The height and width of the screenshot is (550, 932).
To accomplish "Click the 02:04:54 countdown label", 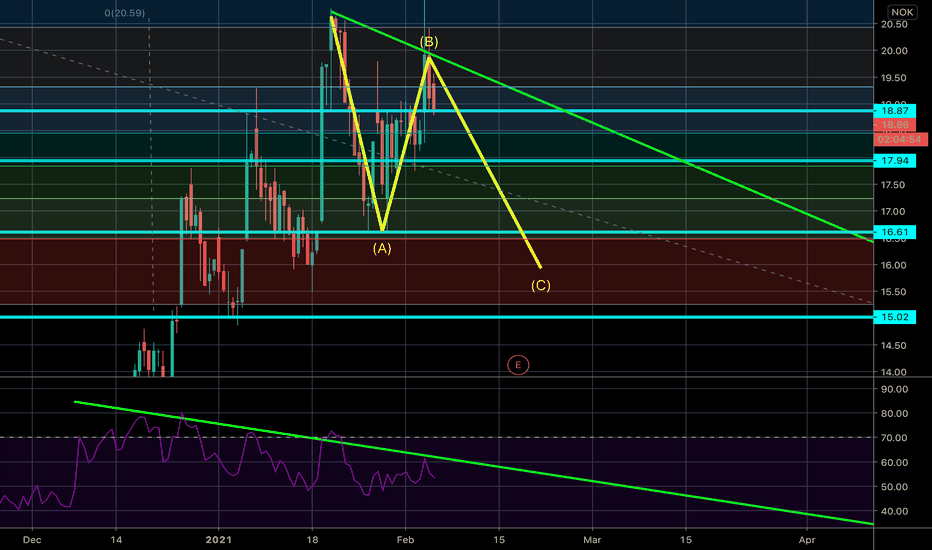I will tap(900, 139).
